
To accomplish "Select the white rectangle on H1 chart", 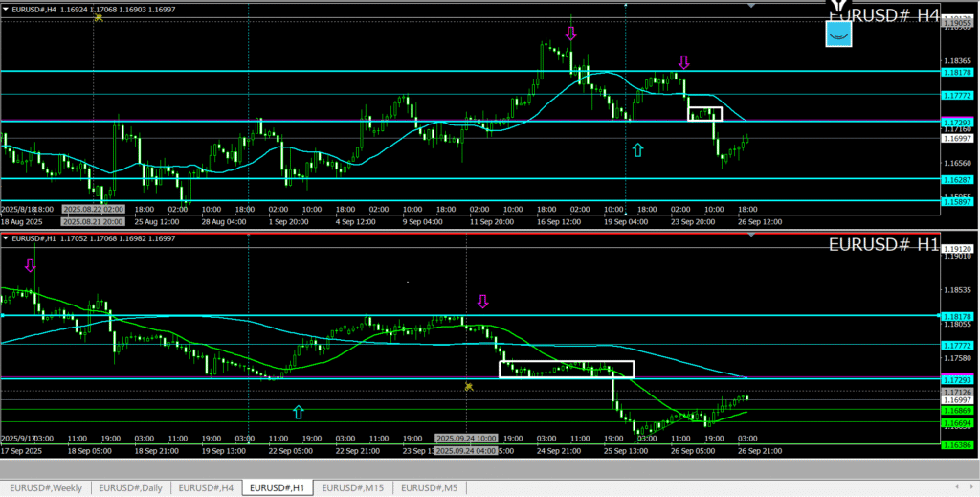I will 567,370.
